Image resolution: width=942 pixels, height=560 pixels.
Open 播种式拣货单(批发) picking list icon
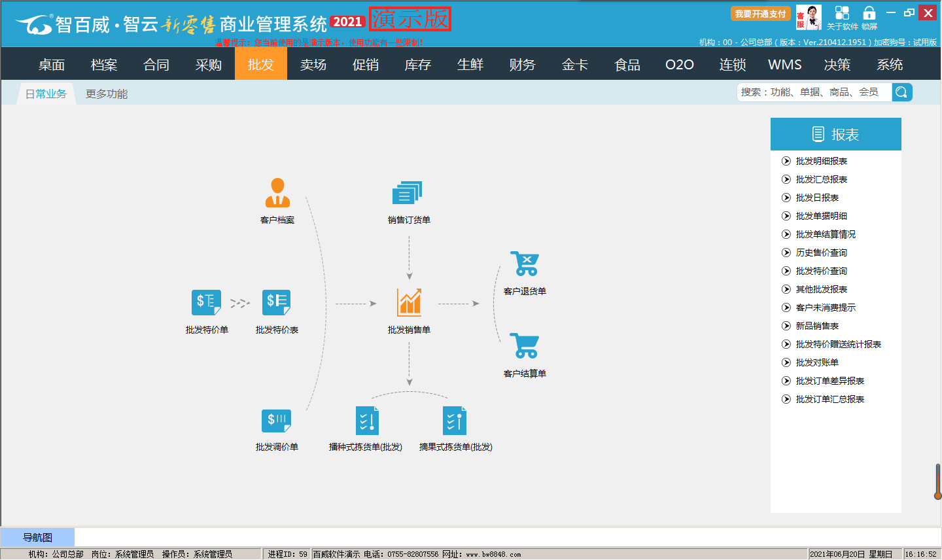366,421
